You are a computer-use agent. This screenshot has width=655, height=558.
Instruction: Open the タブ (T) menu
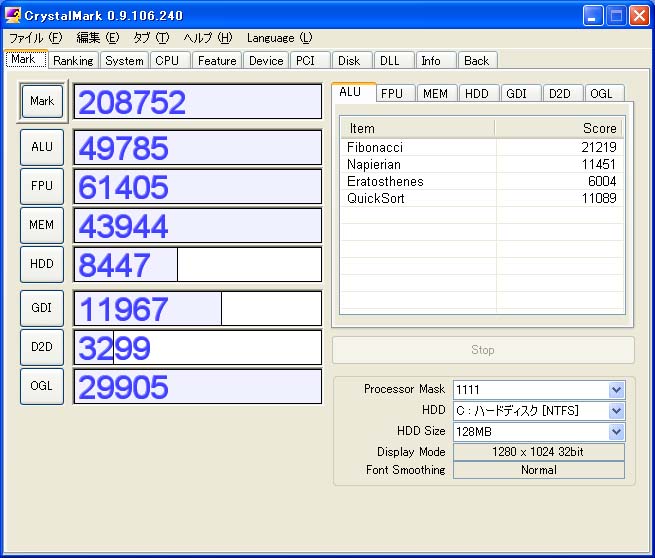(x=150, y=38)
